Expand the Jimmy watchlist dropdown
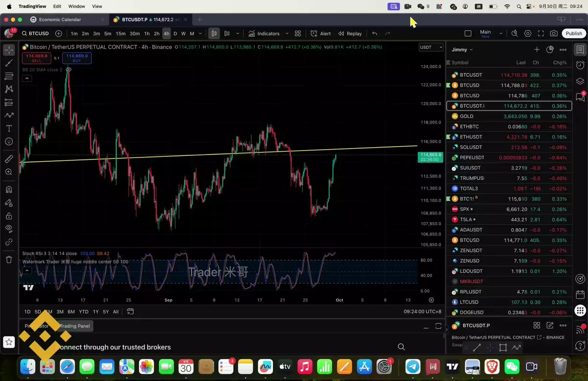 (x=462, y=50)
